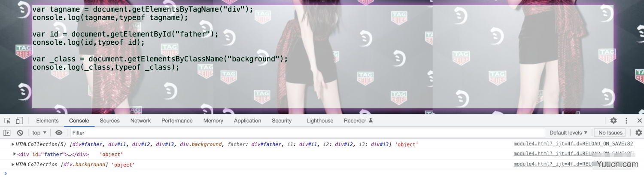This screenshot has height=177, width=644.
Task: Switch to the Network tab
Action: 140,121
